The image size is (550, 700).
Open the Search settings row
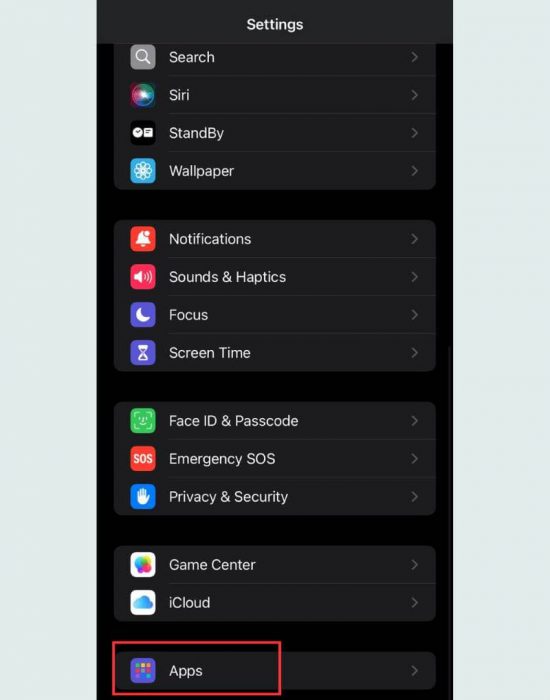coord(275,57)
